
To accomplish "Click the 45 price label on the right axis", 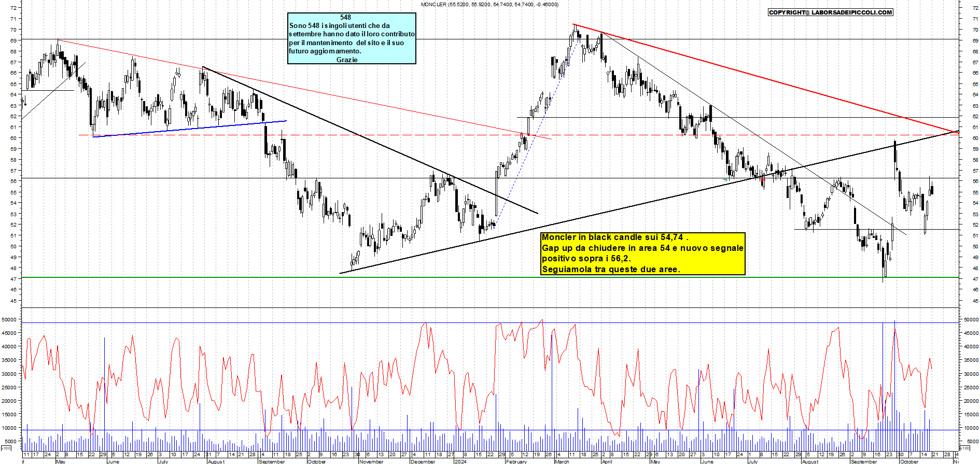I will (975, 301).
